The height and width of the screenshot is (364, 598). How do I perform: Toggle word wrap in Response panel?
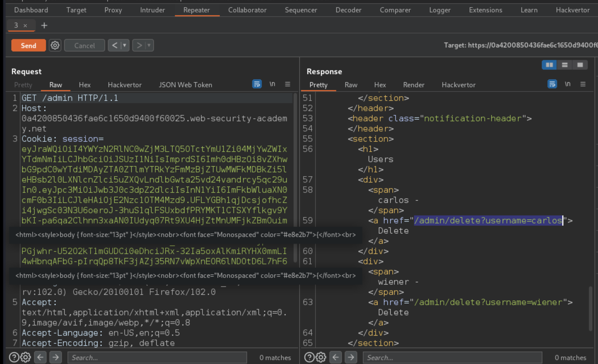tap(552, 84)
